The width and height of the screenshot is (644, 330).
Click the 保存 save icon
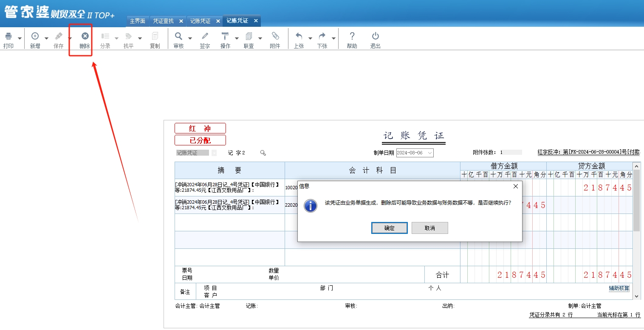59,37
